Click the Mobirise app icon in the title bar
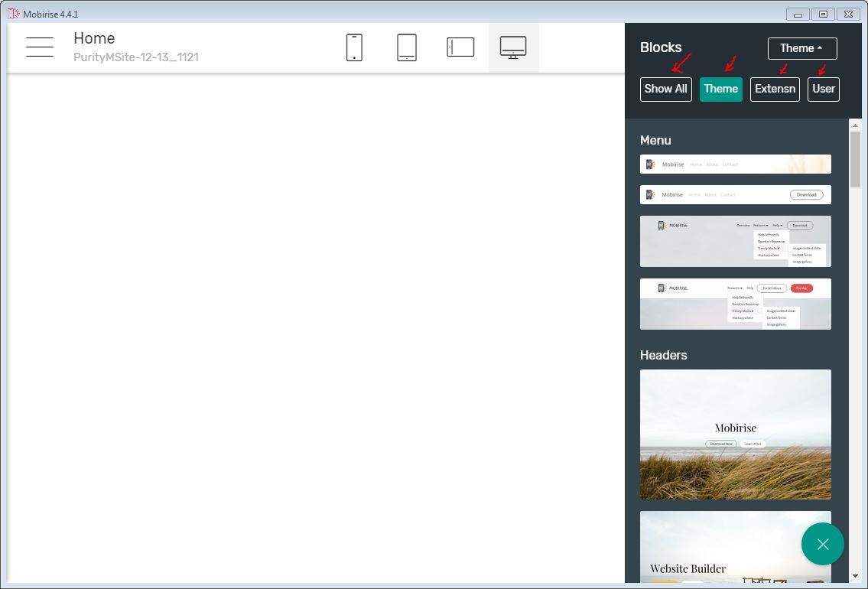Viewport: 868px width, 589px height. click(x=14, y=14)
